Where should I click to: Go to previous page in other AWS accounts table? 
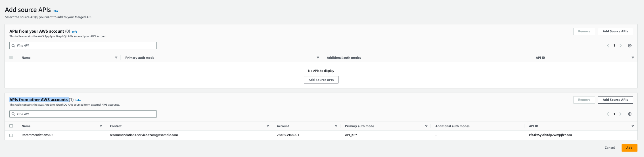point(608,114)
